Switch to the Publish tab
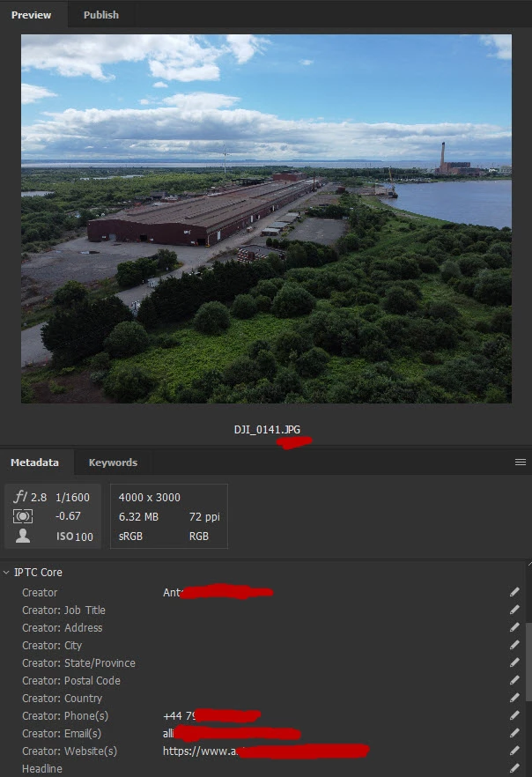Viewport: 532px width, 777px height. coord(101,15)
